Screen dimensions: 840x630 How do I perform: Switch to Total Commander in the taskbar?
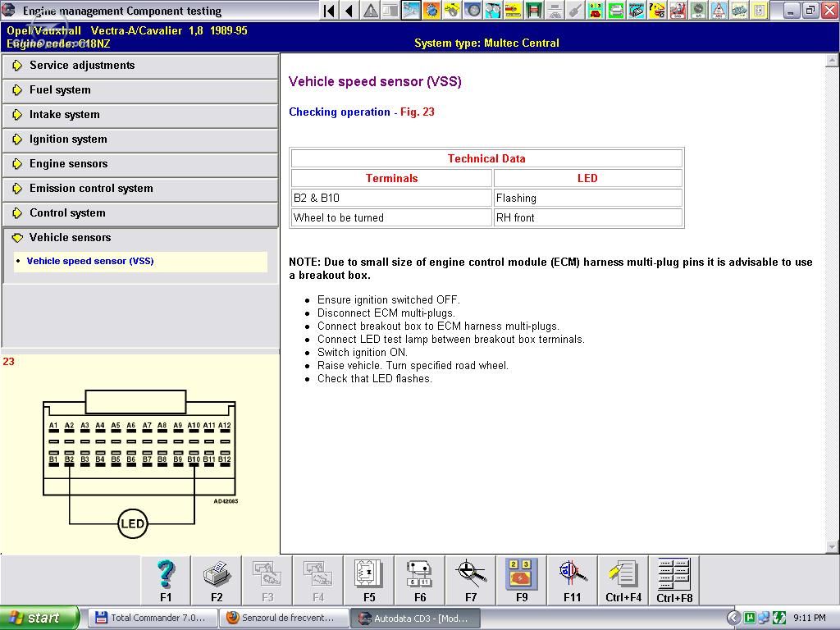pyautogui.click(x=151, y=618)
